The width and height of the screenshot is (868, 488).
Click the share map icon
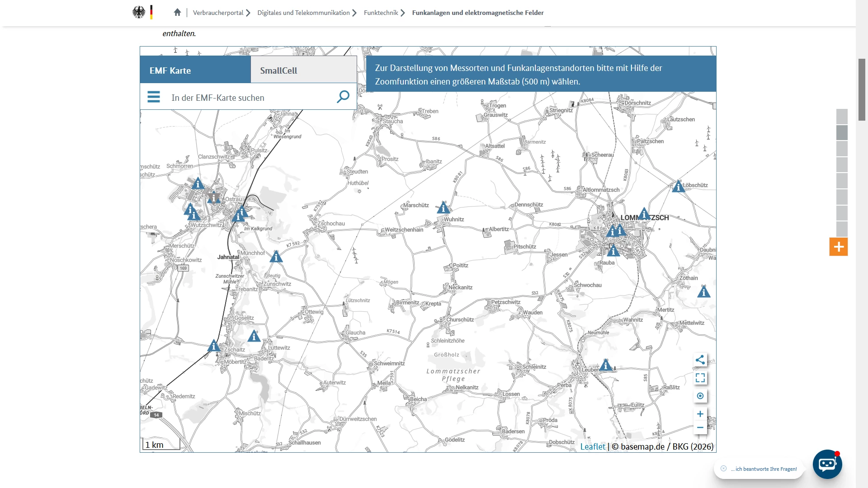(x=700, y=360)
